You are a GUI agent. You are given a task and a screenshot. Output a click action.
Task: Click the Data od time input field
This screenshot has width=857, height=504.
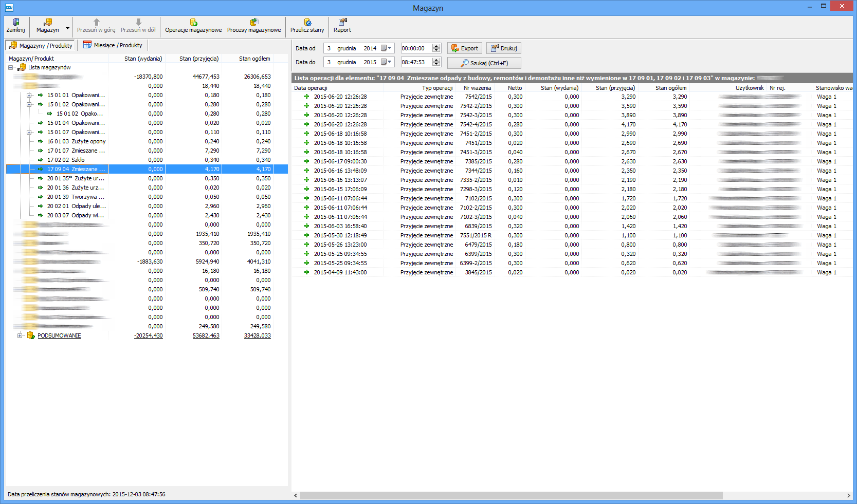point(415,48)
